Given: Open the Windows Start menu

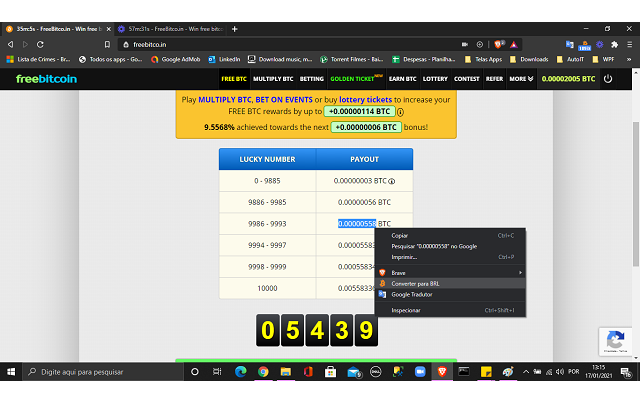Looking at the screenshot, I should [11, 372].
